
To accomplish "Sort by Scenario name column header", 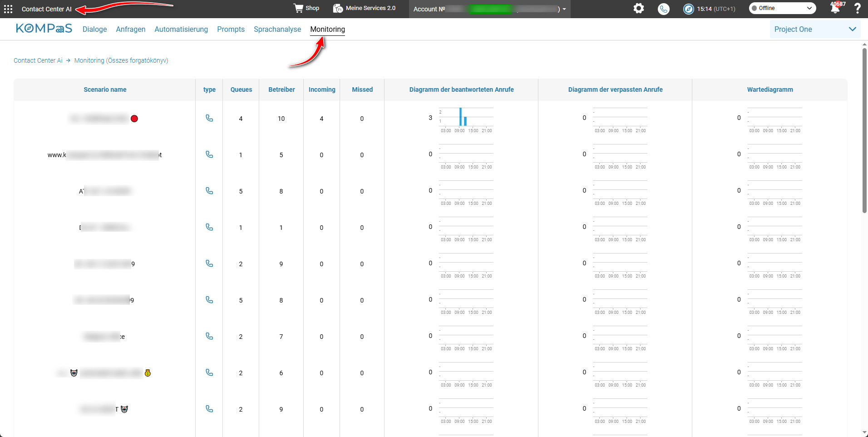I will click(x=105, y=89).
